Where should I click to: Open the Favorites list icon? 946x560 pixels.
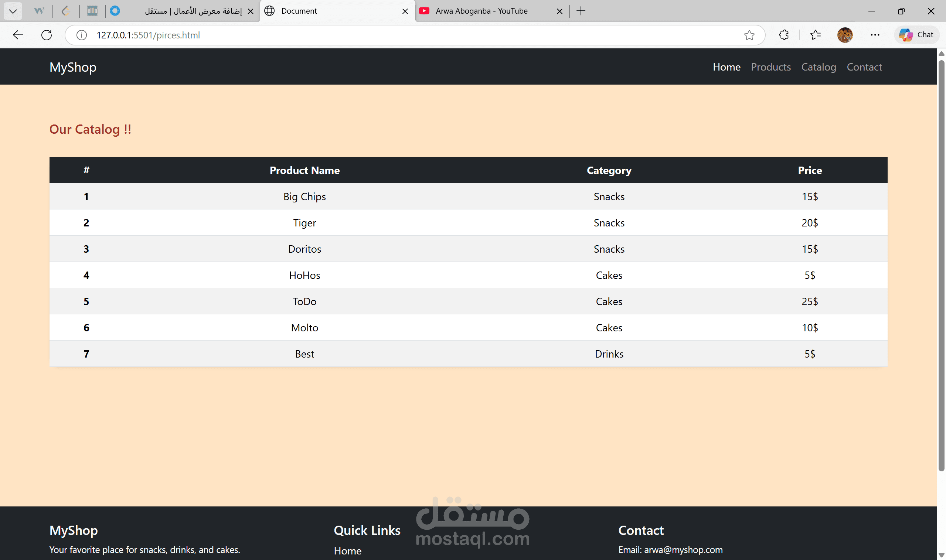(x=816, y=35)
